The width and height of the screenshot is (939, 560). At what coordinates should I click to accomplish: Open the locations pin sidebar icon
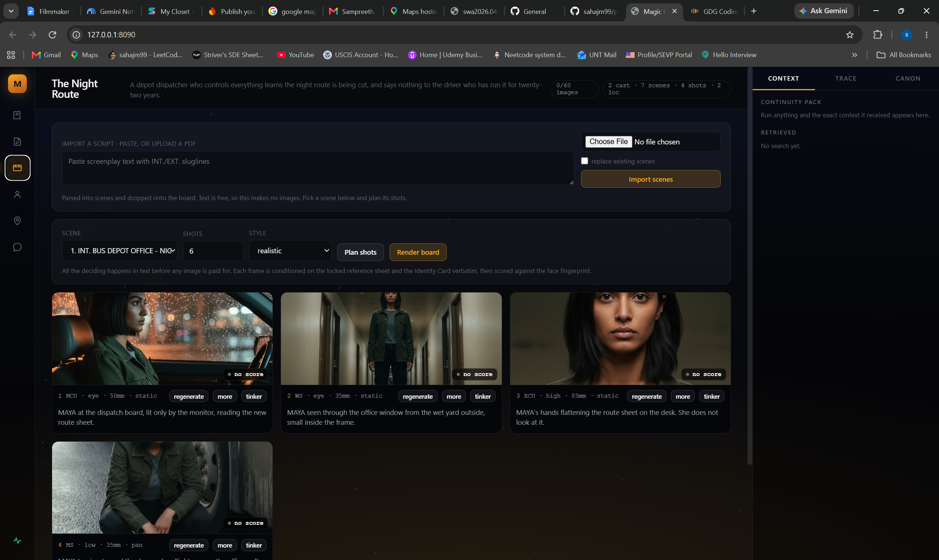[17, 221]
